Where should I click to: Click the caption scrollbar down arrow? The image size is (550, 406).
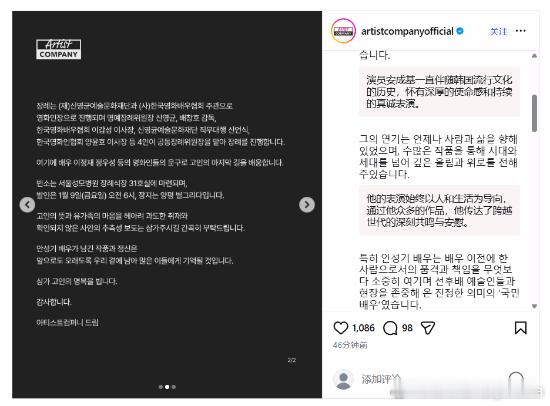pyautogui.click(x=534, y=306)
